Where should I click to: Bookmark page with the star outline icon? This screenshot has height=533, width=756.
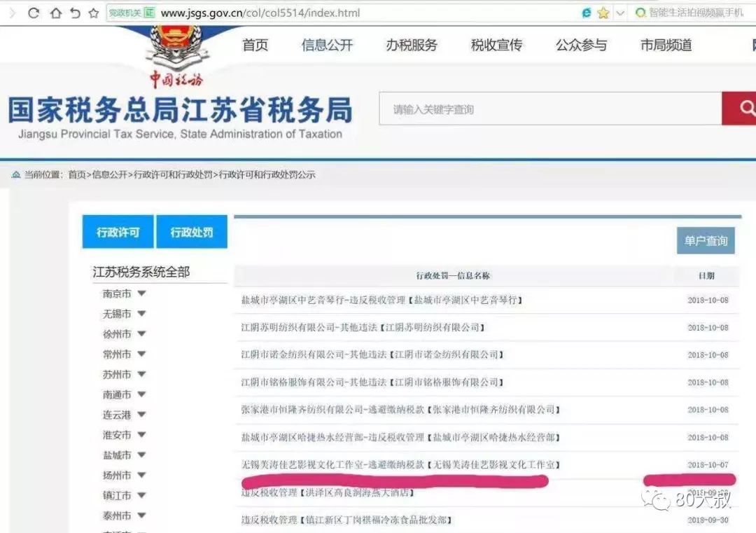coord(93,13)
